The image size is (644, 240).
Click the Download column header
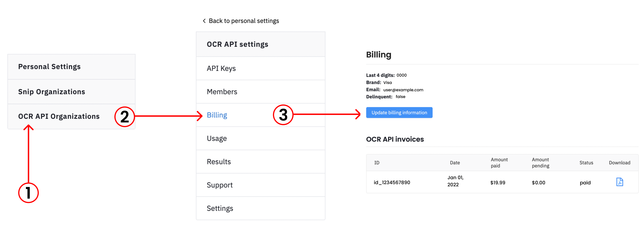619,163
